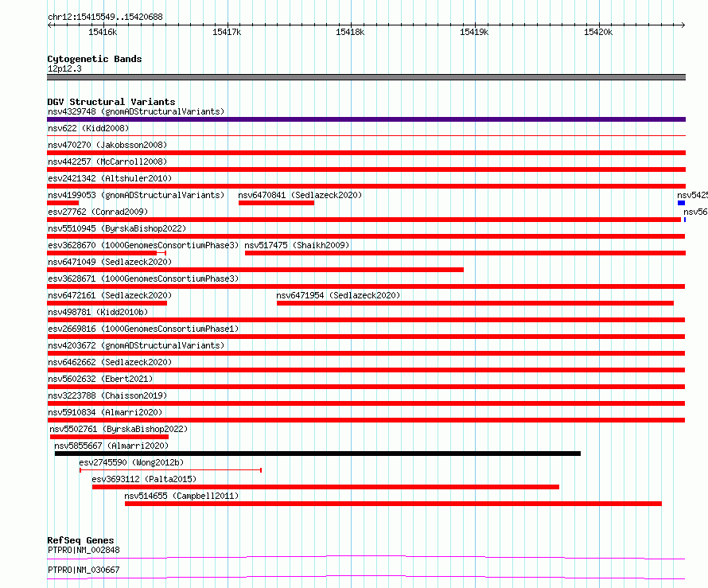
Task: Open esv2745590 (Wong2012b) variant
Action: 131,462
